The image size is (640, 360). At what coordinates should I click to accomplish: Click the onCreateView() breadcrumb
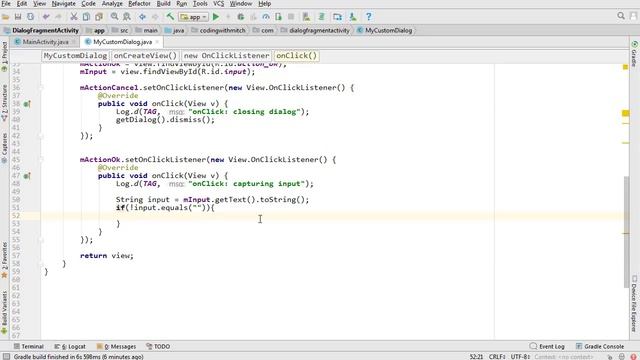145,56
